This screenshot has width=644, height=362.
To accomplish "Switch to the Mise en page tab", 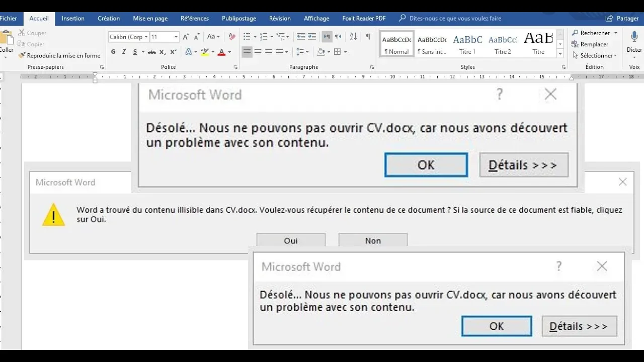I will [x=150, y=18].
